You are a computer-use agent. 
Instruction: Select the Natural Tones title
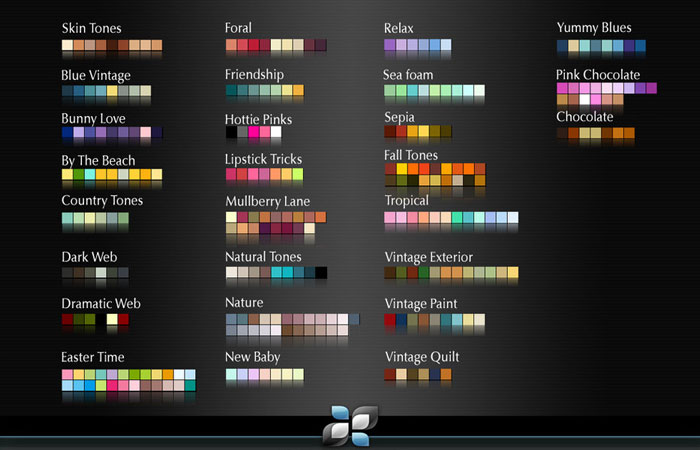[263, 257]
